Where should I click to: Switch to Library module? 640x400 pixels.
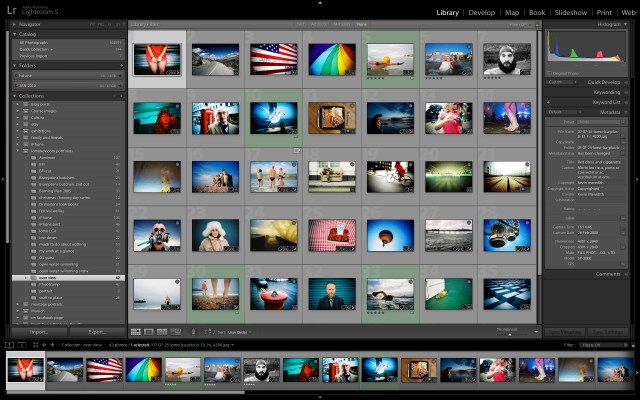[x=447, y=13]
